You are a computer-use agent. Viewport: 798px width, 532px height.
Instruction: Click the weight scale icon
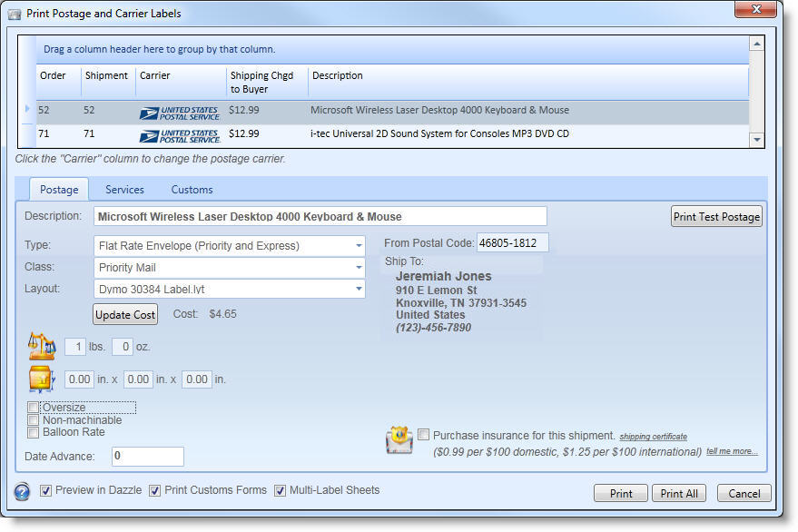tap(42, 347)
